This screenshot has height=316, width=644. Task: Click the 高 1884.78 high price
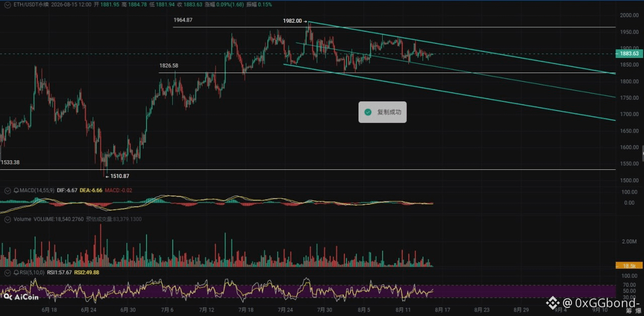pyautogui.click(x=134, y=4)
